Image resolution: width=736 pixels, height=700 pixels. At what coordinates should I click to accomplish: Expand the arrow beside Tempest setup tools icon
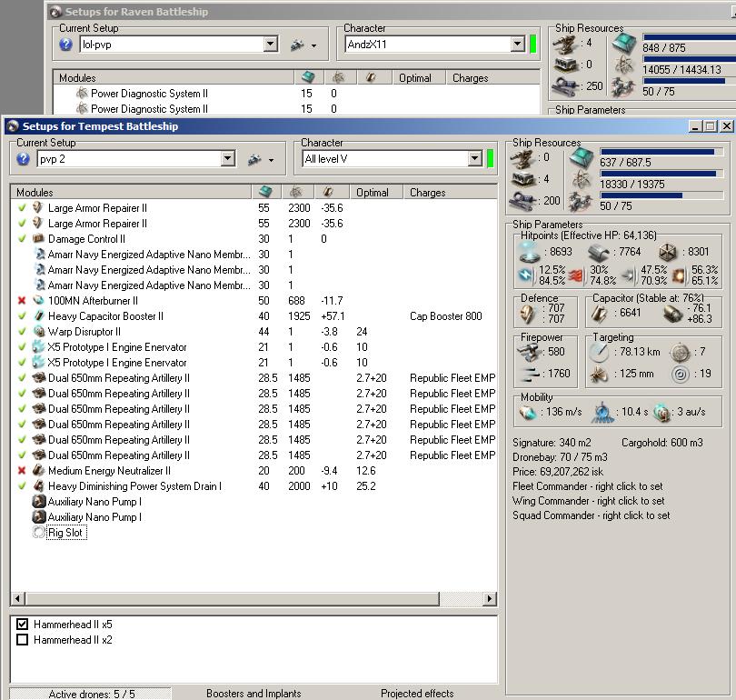pyautogui.click(x=272, y=161)
